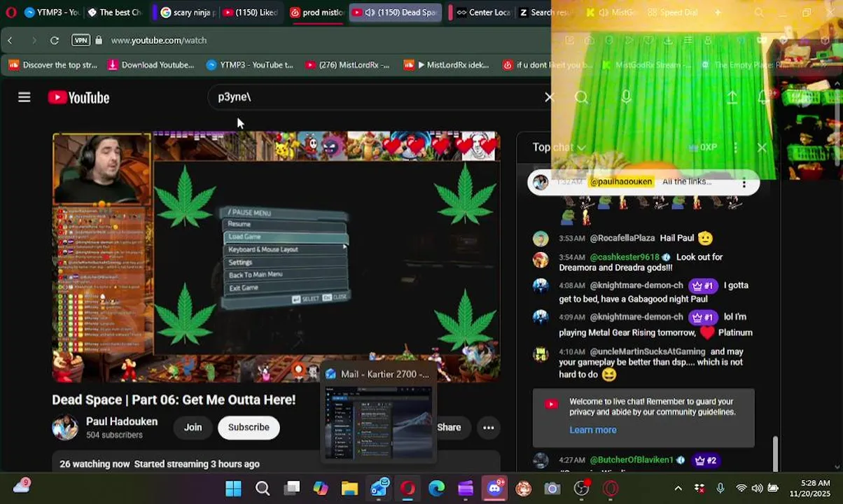Click the chat panel scrollbar
This screenshot has height=504, width=843.
pos(775,454)
